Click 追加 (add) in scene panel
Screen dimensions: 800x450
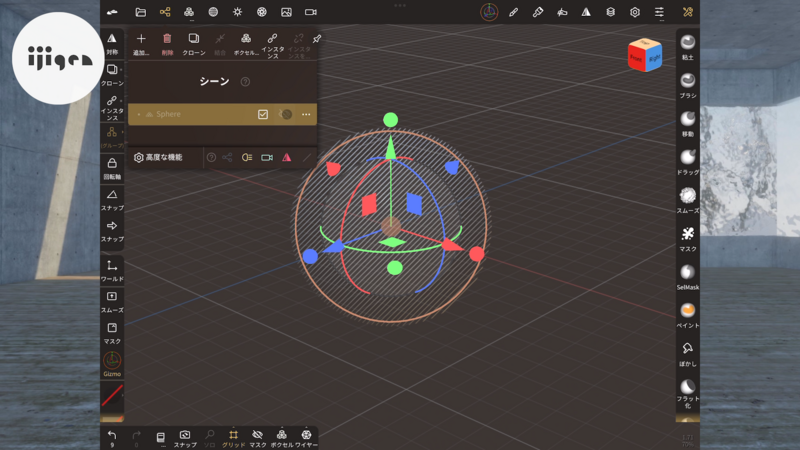click(141, 44)
